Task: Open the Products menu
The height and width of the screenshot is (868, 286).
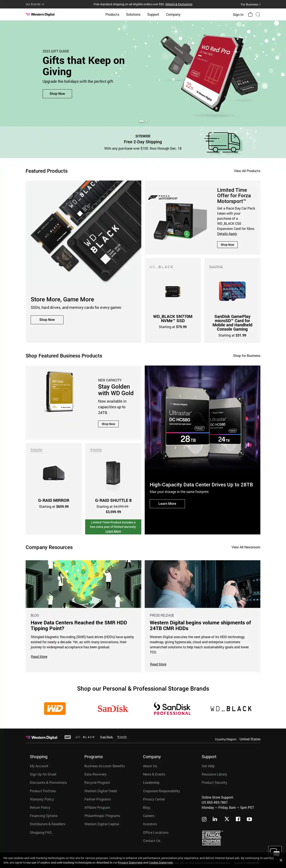Action: [112, 14]
